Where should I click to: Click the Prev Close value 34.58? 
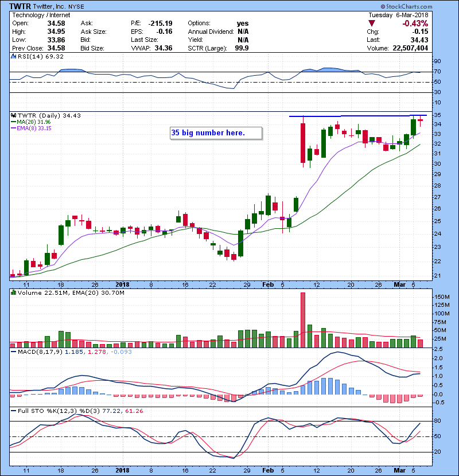pos(56,48)
